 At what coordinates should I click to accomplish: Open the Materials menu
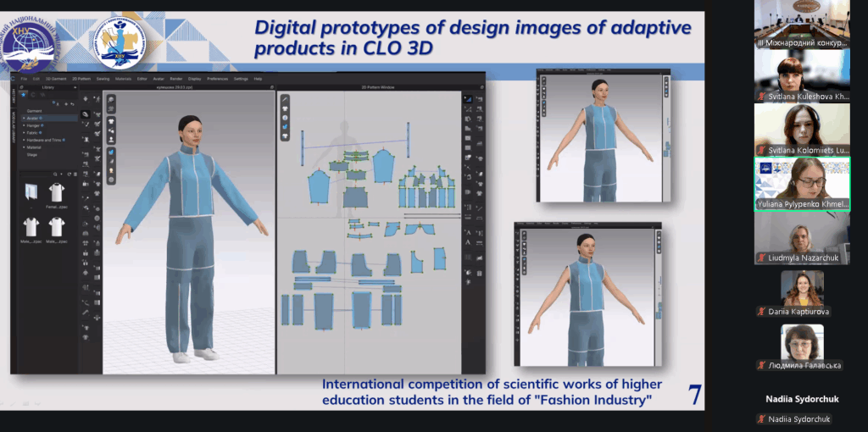point(123,79)
